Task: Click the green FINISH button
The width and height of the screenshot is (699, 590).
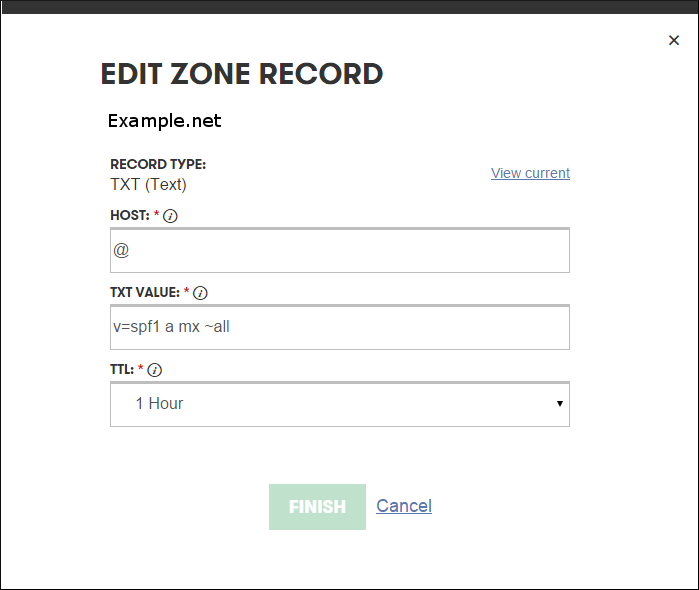Action: pyautogui.click(x=317, y=507)
